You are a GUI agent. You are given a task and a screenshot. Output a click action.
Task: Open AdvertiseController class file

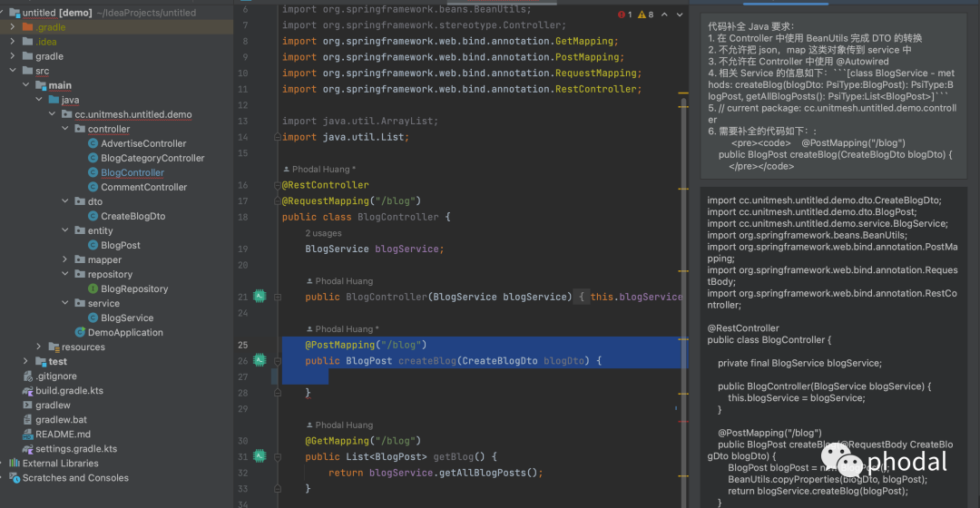(143, 143)
